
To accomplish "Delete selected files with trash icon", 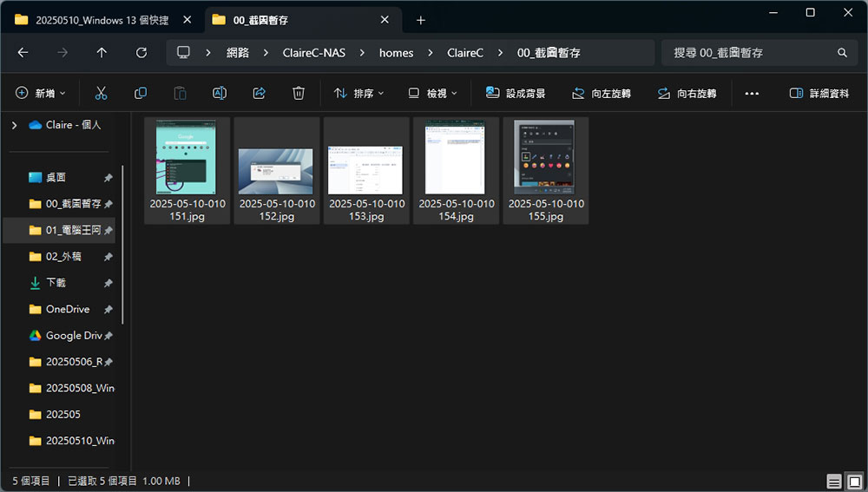I will [299, 93].
